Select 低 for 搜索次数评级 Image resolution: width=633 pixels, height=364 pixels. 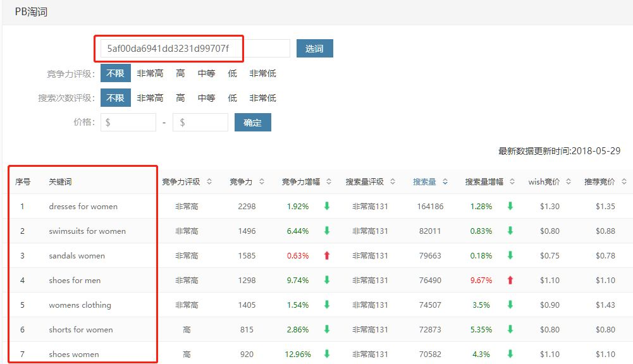click(232, 98)
